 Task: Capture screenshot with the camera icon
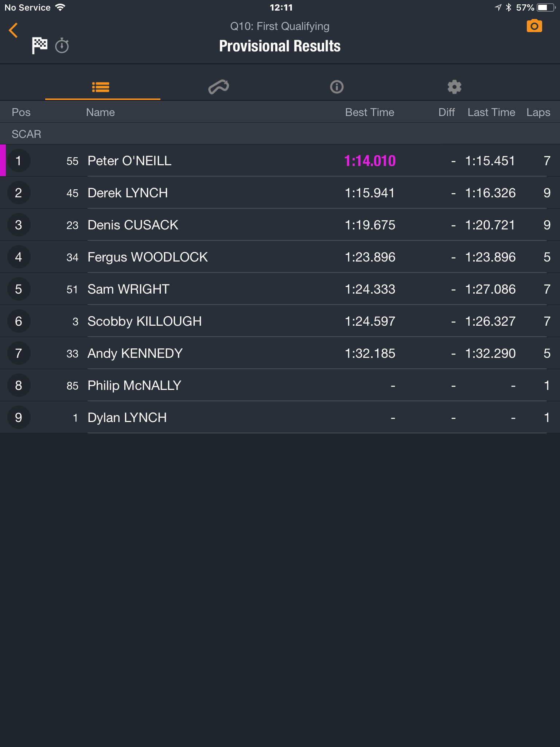point(534,26)
